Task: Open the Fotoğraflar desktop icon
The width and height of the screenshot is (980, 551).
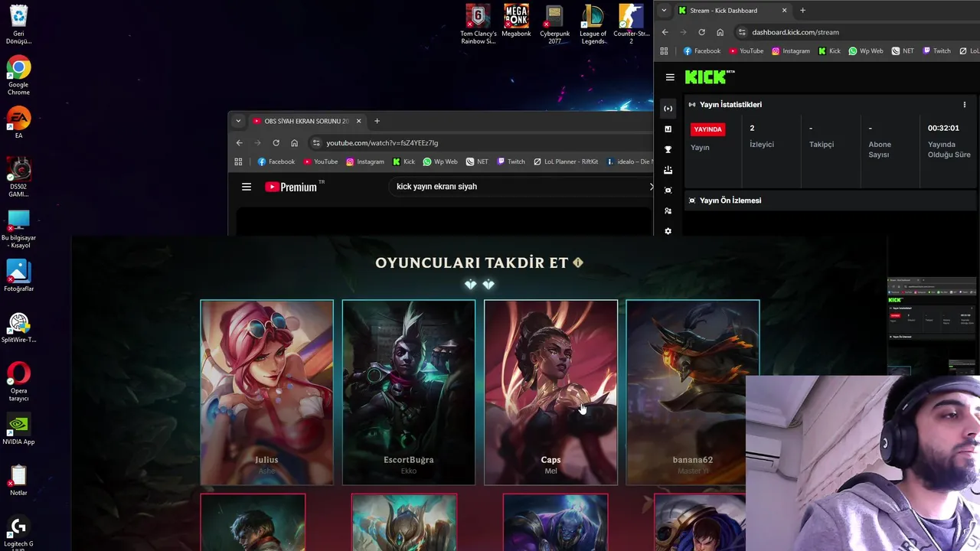Action: [x=18, y=276]
